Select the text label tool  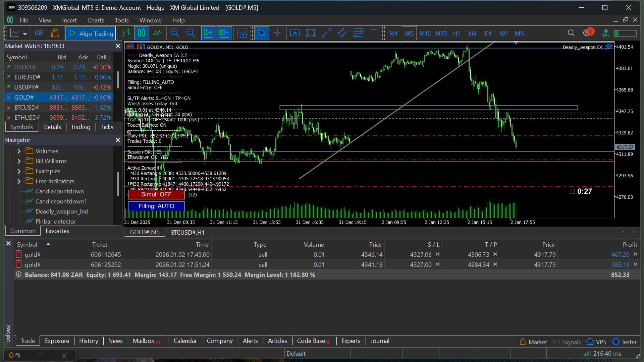tap(374, 33)
